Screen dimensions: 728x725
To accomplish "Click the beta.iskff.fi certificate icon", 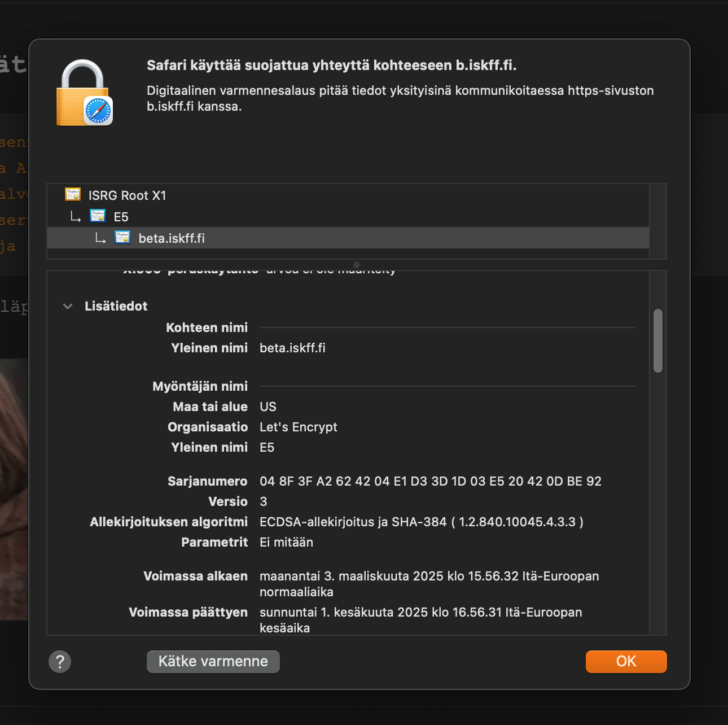I will click(x=122, y=238).
